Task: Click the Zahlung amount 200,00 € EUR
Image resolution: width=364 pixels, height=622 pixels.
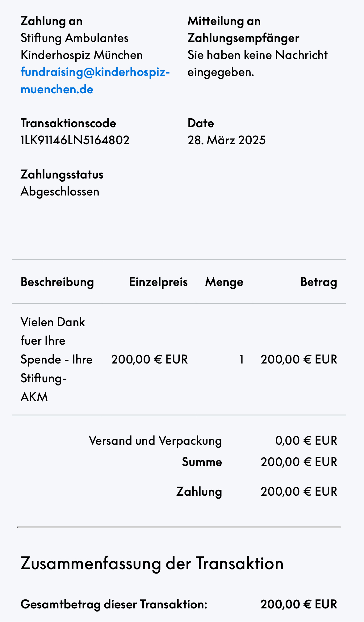Action: click(299, 491)
